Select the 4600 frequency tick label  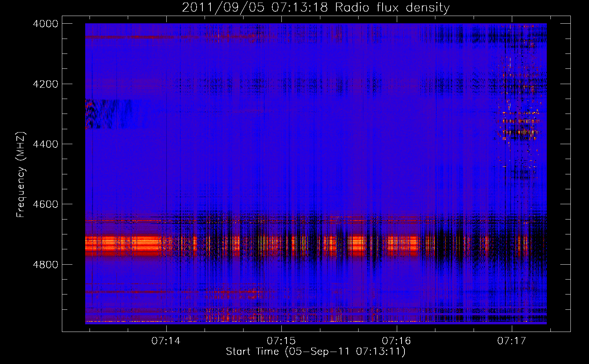tap(46, 204)
